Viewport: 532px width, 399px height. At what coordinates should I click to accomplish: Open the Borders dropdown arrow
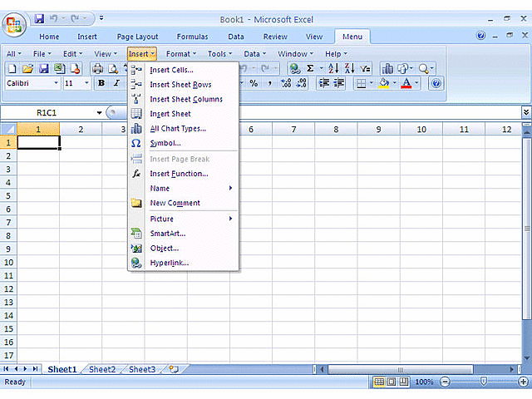[x=372, y=83]
